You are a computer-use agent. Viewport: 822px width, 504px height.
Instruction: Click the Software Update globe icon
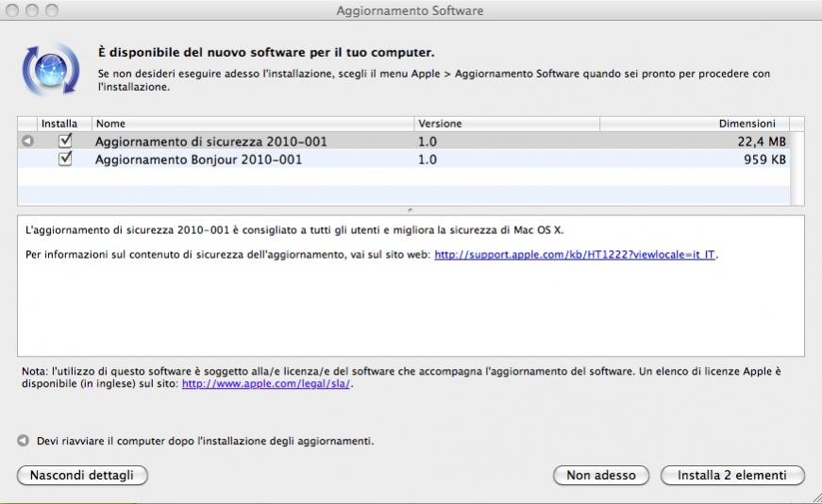click(51, 70)
